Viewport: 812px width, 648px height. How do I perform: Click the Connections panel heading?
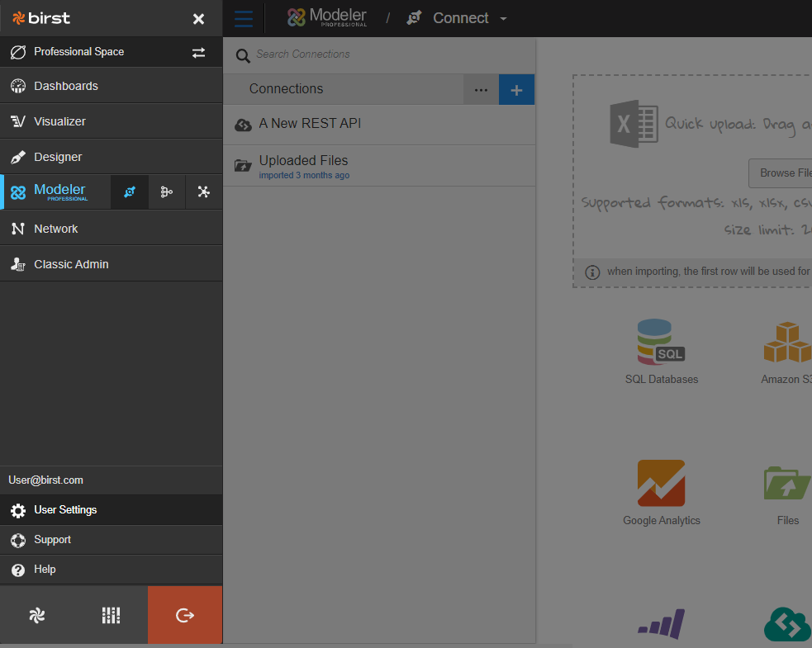click(x=286, y=89)
